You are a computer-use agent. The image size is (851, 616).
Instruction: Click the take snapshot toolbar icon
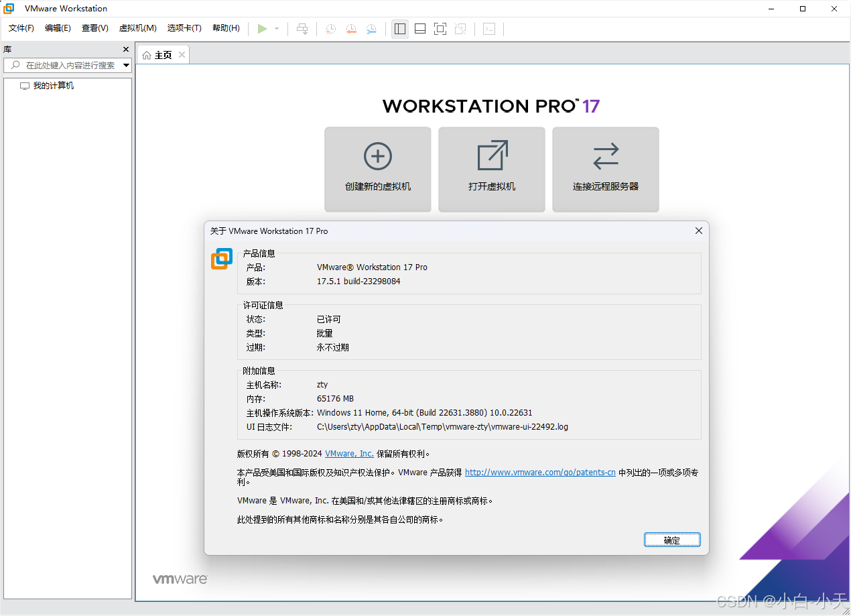coord(331,29)
